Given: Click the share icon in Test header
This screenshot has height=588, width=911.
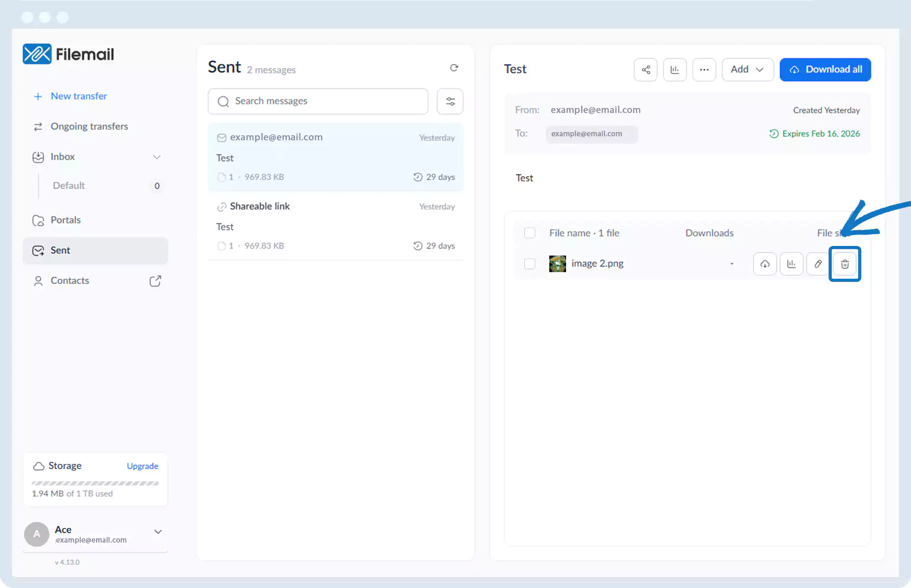Looking at the screenshot, I should pyautogui.click(x=645, y=70).
